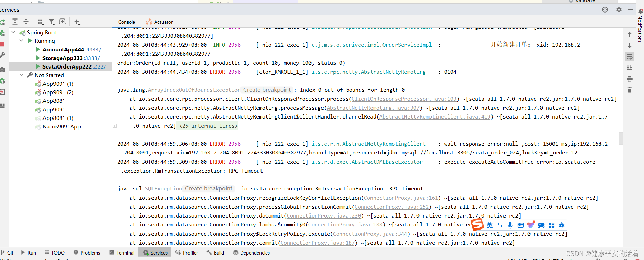Open the Dependencies tool window
Screen dimensions: 644x260
click(251, 253)
